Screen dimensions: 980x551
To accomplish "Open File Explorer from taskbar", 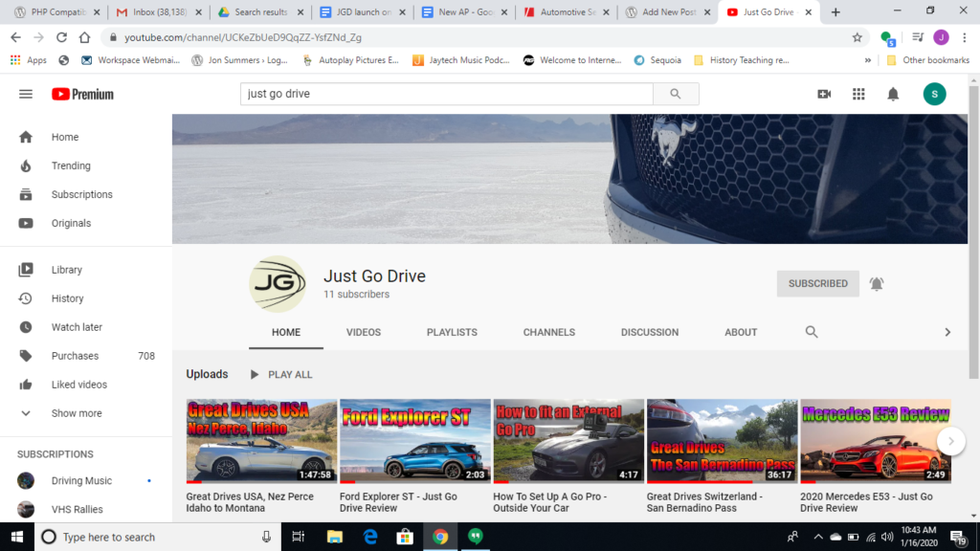I will pyautogui.click(x=335, y=537).
